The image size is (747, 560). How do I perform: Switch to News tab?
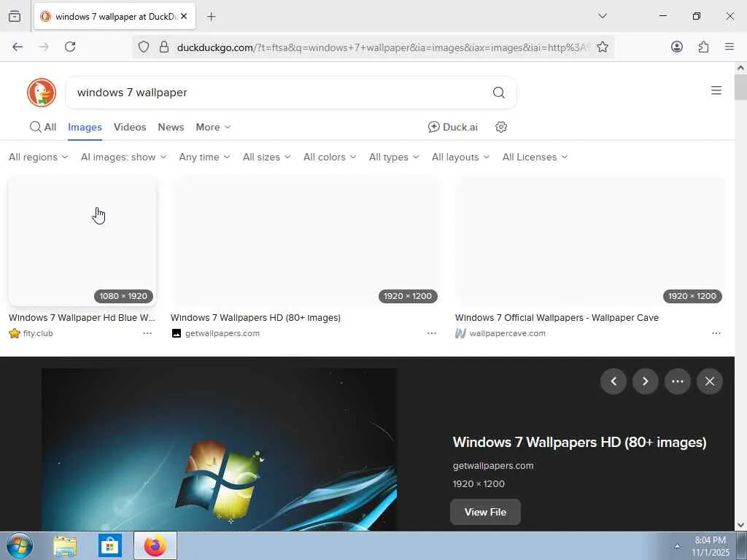pyautogui.click(x=171, y=127)
